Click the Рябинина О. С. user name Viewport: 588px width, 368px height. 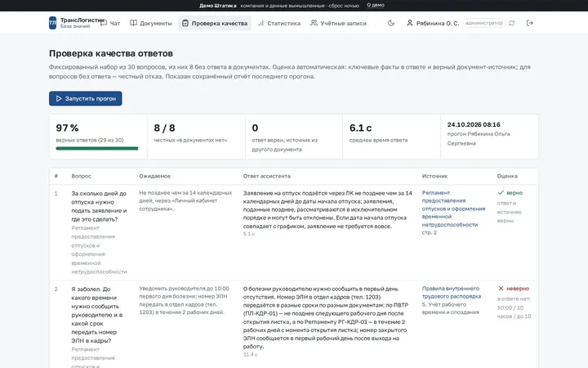438,23
